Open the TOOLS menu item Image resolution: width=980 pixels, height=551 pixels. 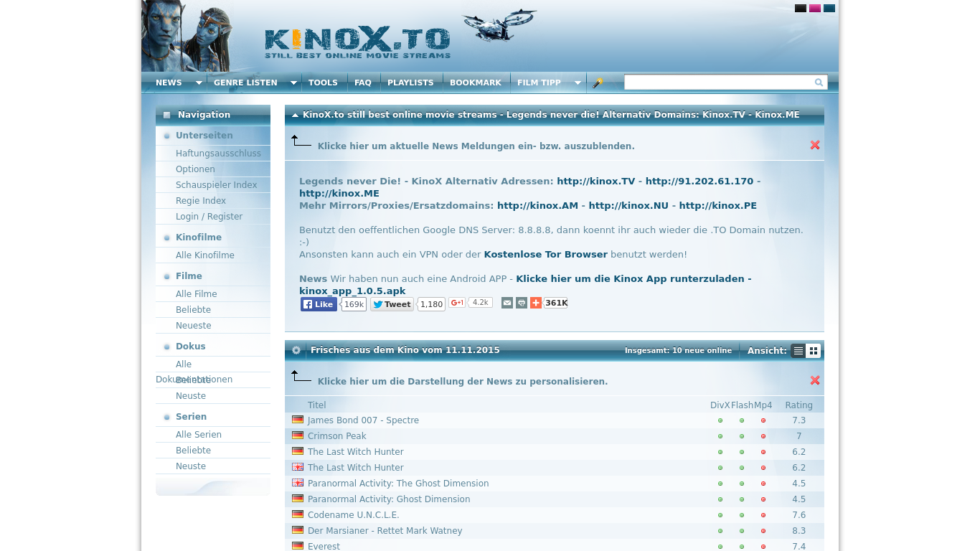323,83
